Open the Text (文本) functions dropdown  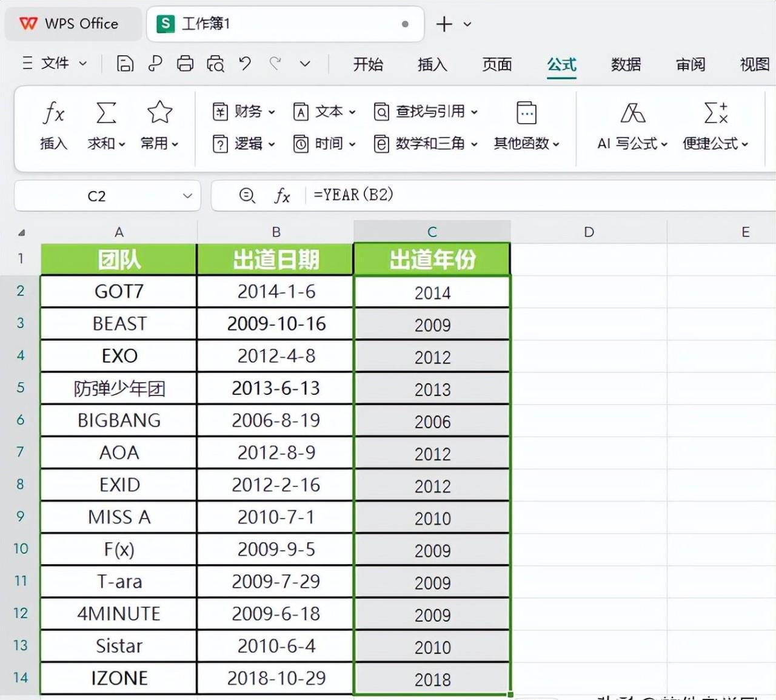(x=324, y=111)
